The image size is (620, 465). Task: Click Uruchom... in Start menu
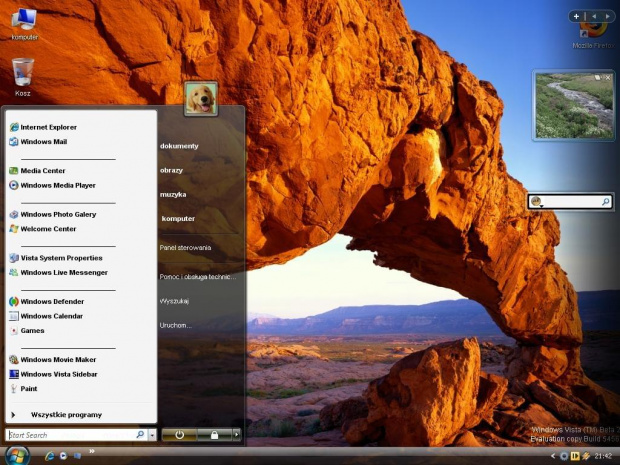tap(176, 325)
